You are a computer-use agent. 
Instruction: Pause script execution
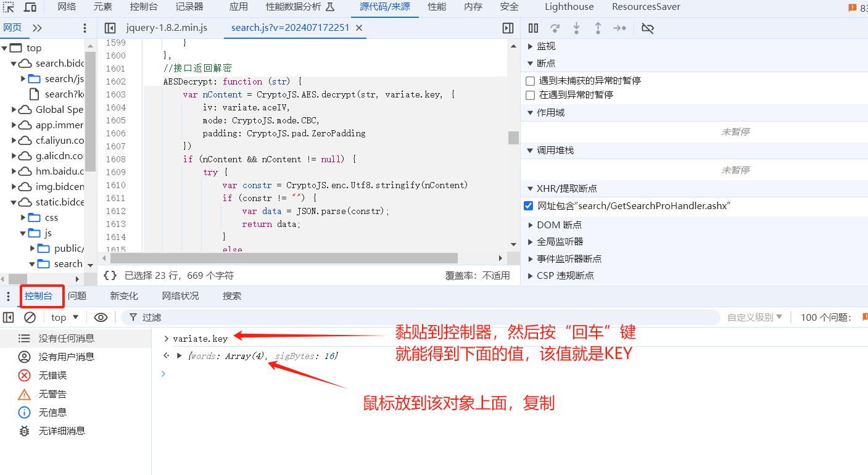pos(534,28)
